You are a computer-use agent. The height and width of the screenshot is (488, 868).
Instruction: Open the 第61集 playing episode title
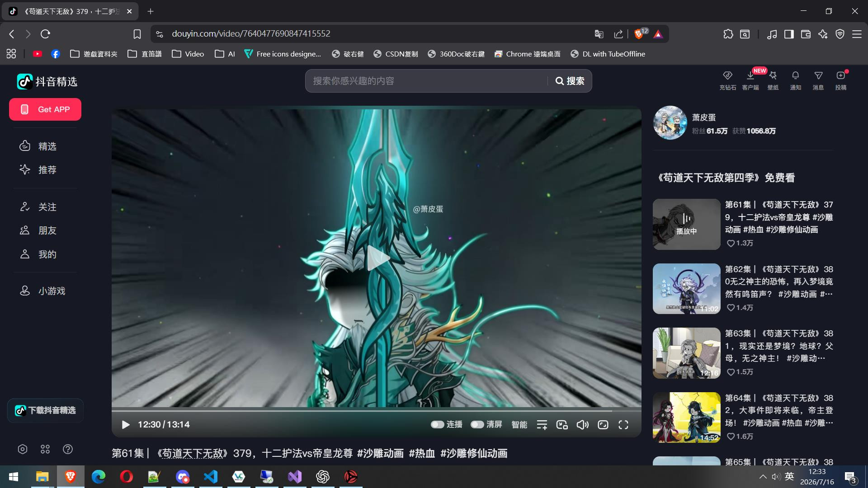click(x=779, y=217)
